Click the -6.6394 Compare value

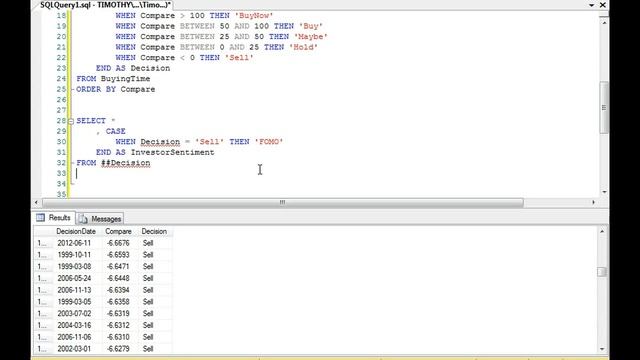click(118, 290)
